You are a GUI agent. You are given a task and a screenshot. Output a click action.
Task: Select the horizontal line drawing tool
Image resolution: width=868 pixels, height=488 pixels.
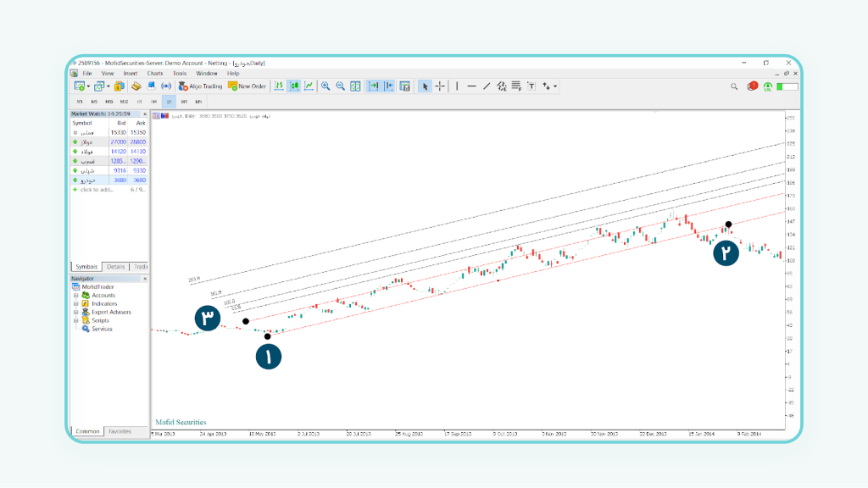click(x=471, y=86)
